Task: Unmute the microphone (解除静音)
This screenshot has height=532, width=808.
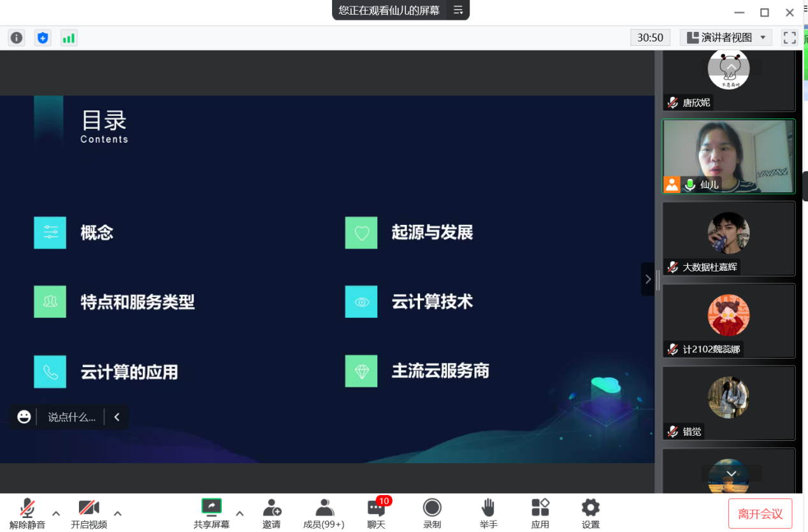Action: click(x=27, y=513)
